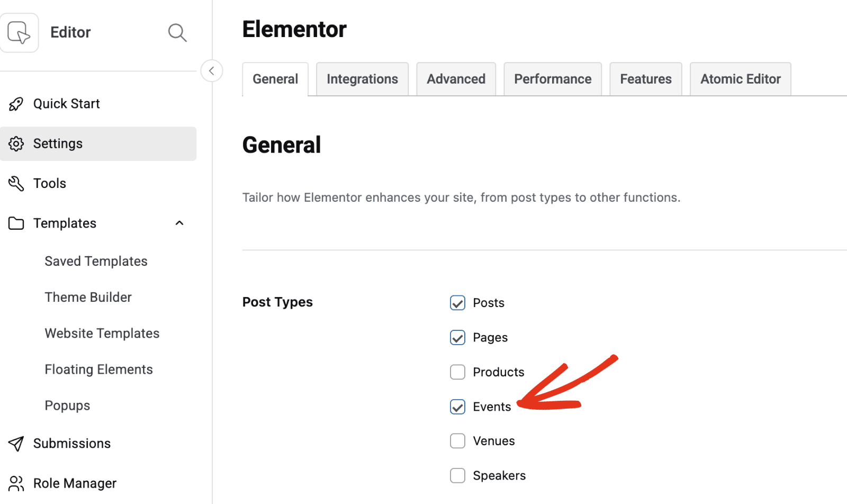Viewport: 847px width, 504px height.
Task: Select Templates menu label
Action: (x=65, y=223)
